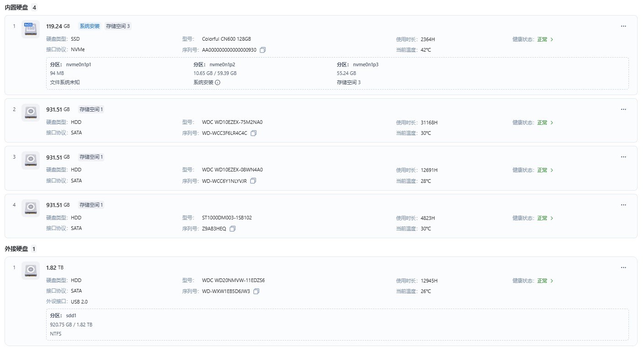
Task: Open more options menu for WD10EZEX-75M2NA0 disk
Action: 623,109
